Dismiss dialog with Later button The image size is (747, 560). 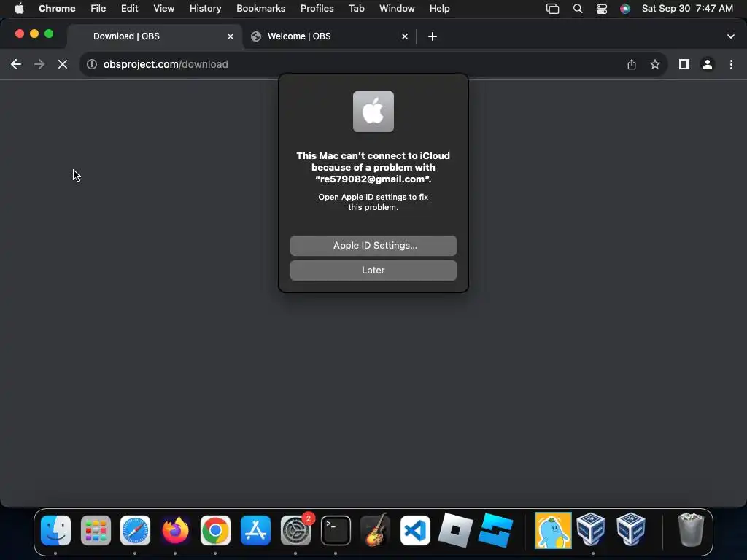point(373,270)
